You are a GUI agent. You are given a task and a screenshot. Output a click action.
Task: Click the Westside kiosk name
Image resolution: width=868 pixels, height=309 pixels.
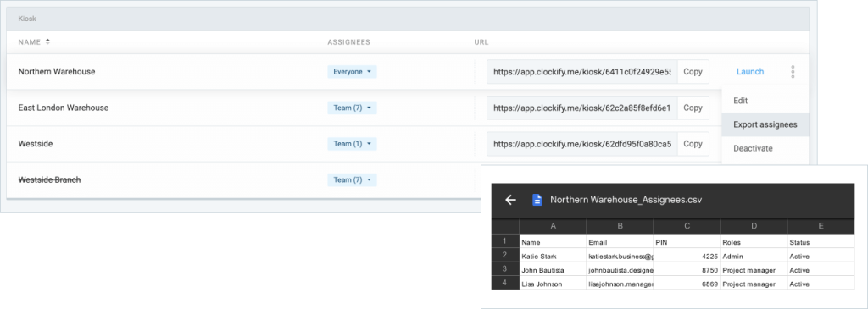pos(36,144)
